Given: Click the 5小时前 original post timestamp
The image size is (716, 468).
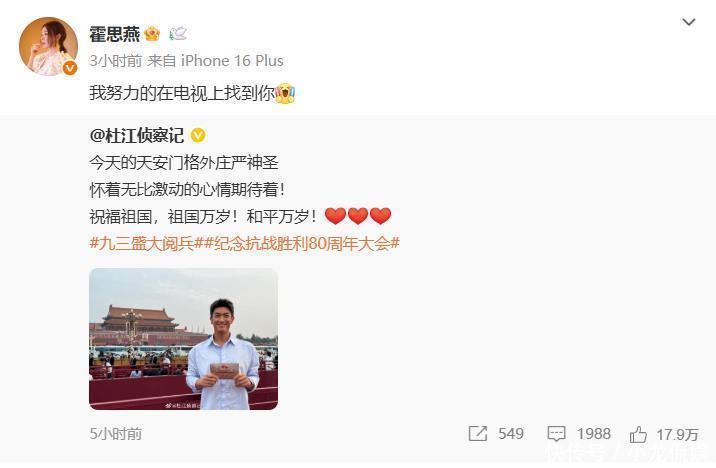Looking at the screenshot, I should [116, 434].
